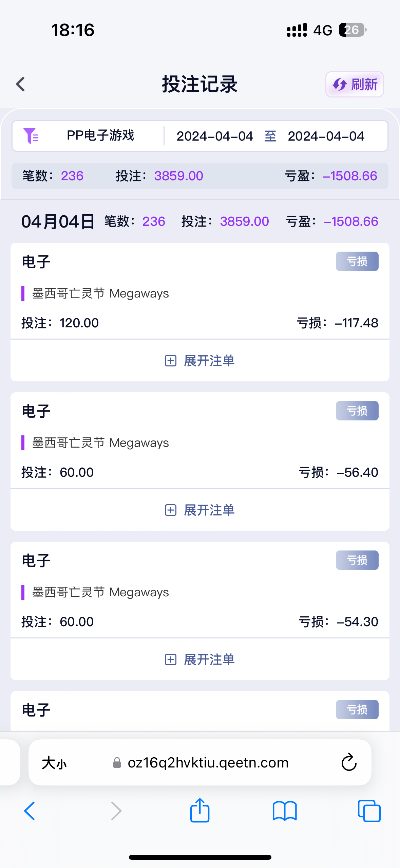Screen dimensions: 400x868
Task: Go back using Safari's bottom back arrow
Action: point(30,811)
